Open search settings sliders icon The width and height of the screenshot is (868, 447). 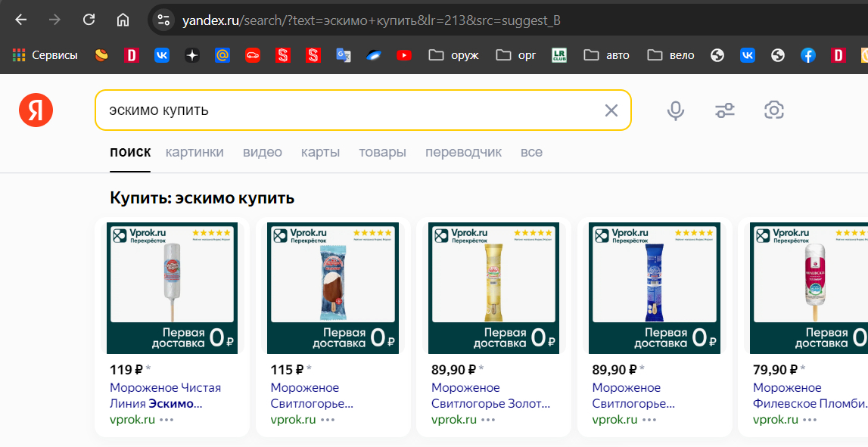click(x=724, y=110)
